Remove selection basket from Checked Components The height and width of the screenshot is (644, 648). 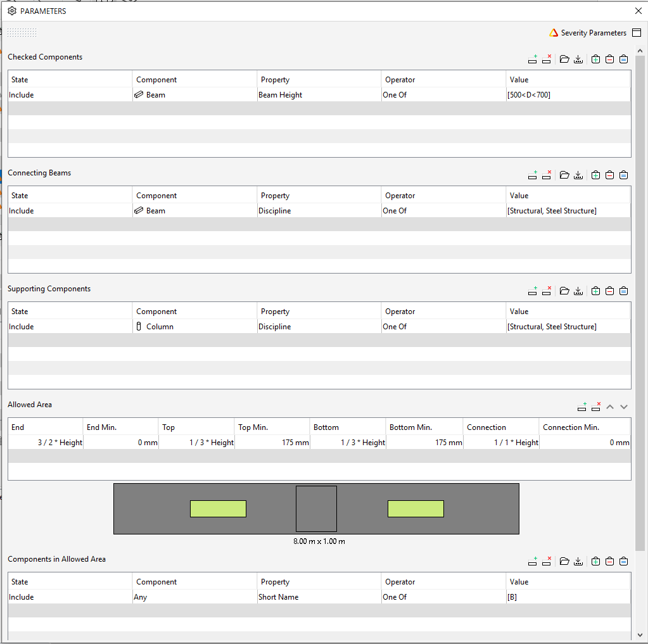[609, 59]
